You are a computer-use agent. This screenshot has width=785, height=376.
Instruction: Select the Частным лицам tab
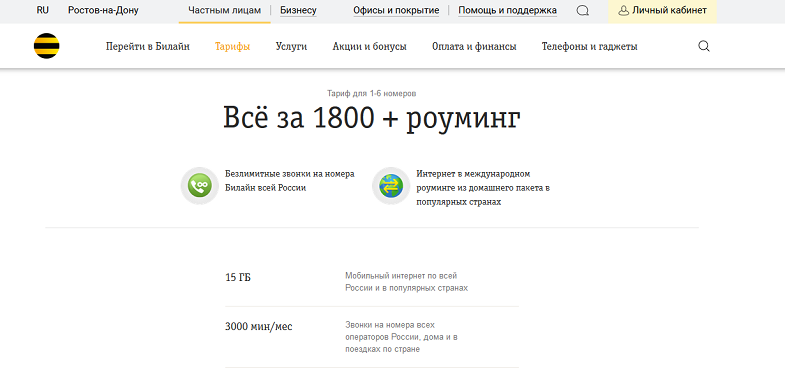click(x=224, y=10)
